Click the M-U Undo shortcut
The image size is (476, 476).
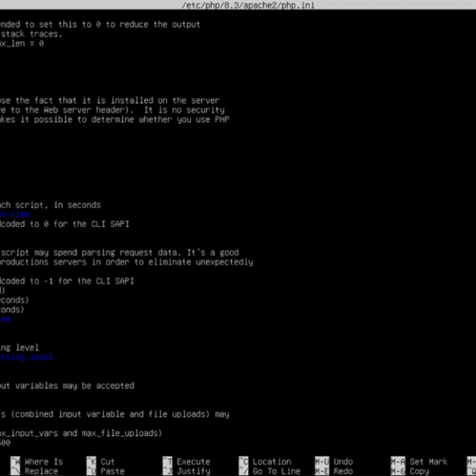pos(334,461)
